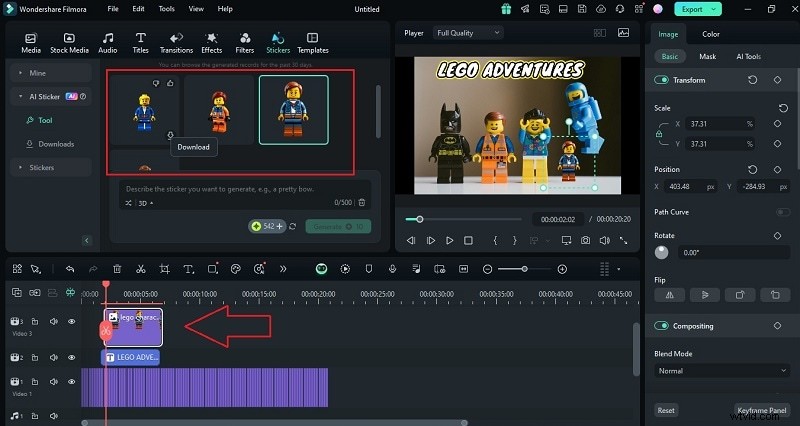Reset the Scale values

click(783, 108)
